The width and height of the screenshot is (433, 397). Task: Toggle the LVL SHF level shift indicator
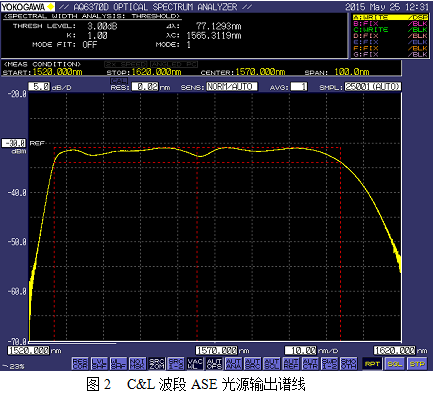coord(99,364)
